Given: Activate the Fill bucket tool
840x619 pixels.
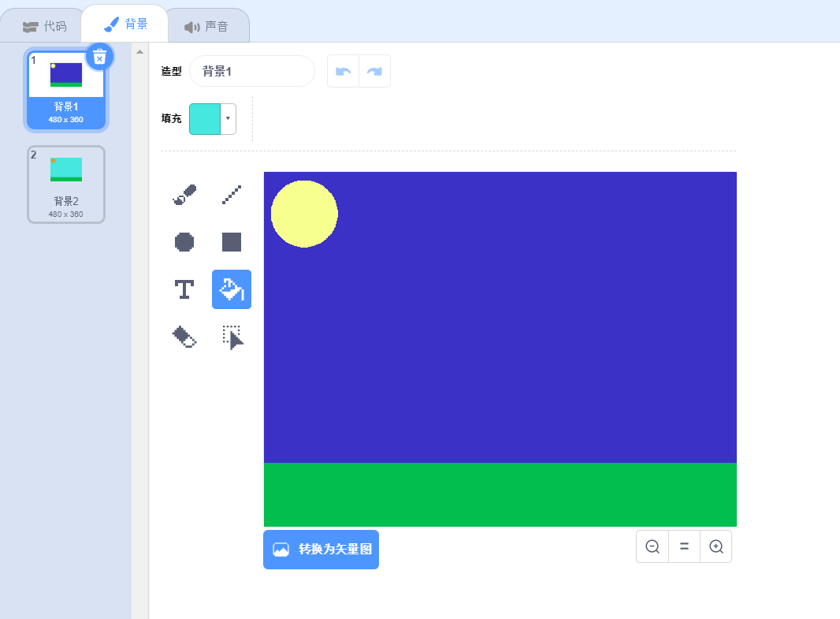Looking at the screenshot, I should click(x=231, y=289).
